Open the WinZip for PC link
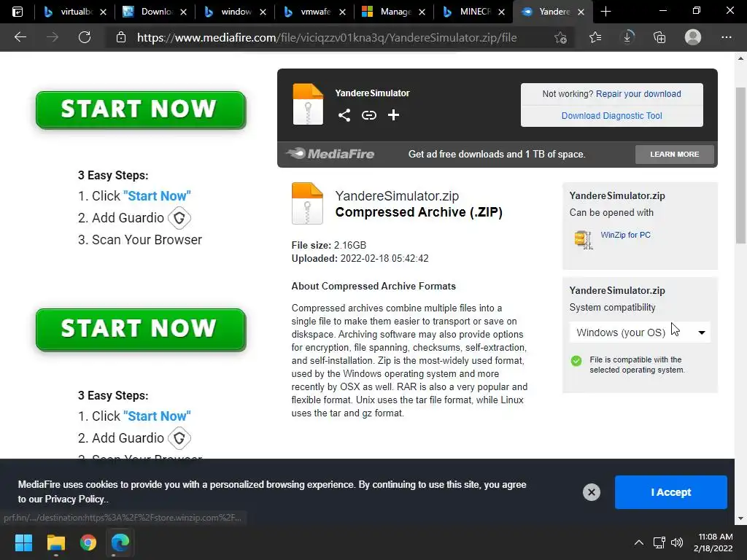Viewport: 747px width, 560px height. pos(625,235)
